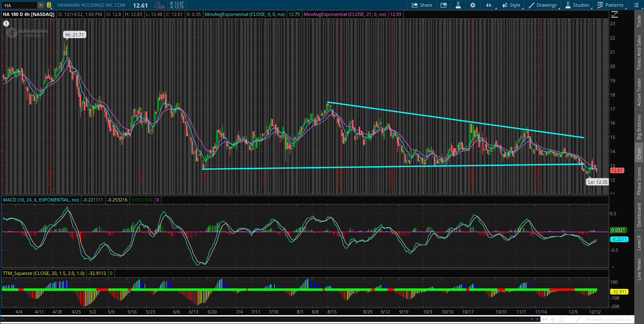Click the yellow -32.911 TTM Squeeze value tag
644x324 pixels.
tap(619, 291)
